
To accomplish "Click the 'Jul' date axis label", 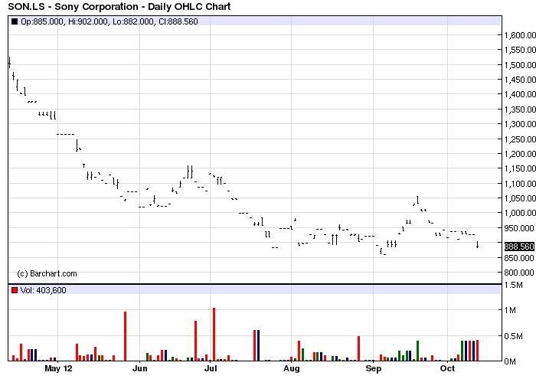I will tap(211, 368).
